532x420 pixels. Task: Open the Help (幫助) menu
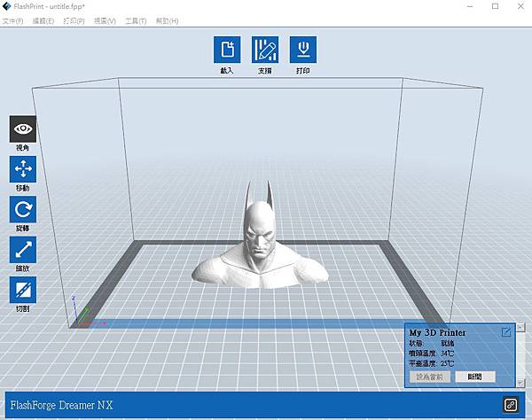pos(167,21)
